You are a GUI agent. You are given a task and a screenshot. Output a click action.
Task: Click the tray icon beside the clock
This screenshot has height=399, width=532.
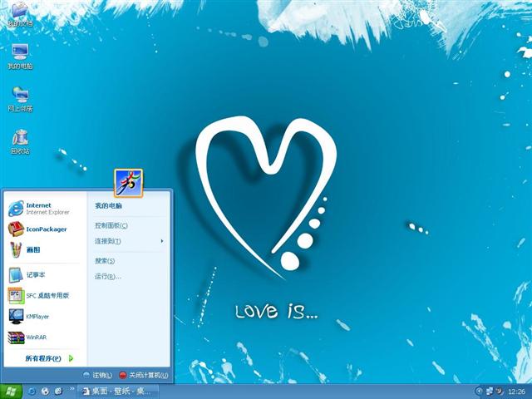click(x=500, y=392)
